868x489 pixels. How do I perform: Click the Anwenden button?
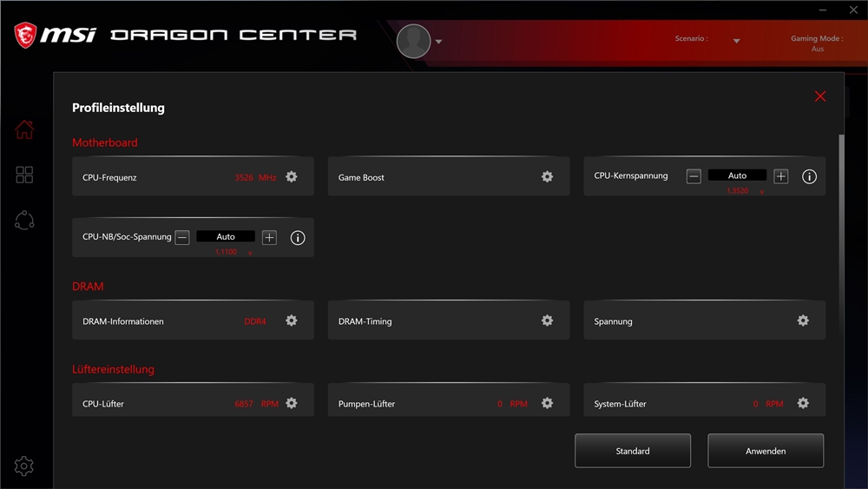[x=766, y=451]
